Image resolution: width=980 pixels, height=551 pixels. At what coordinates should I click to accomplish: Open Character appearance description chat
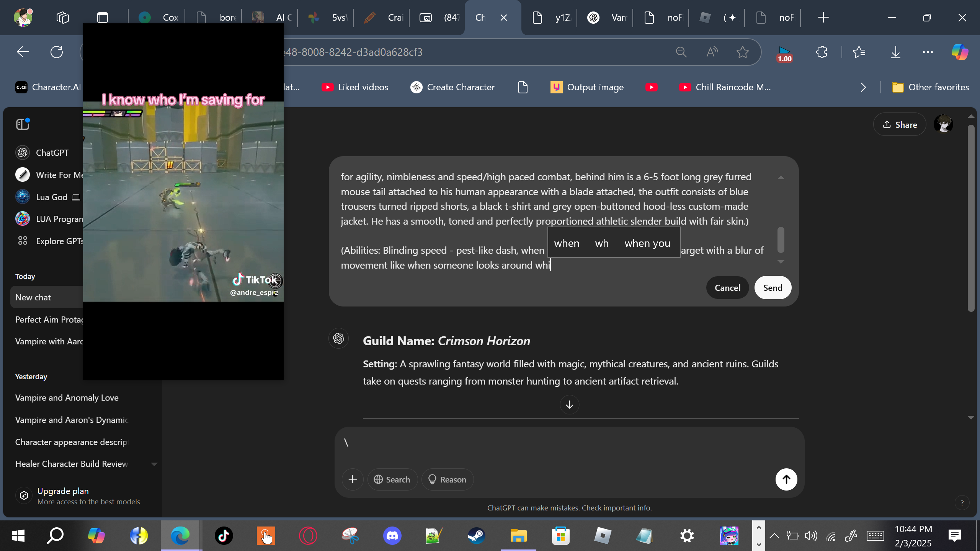[71, 442]
